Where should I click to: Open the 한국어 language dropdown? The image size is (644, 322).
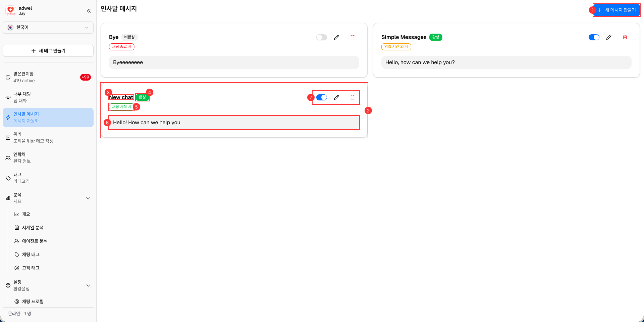(x=48, y=28)
